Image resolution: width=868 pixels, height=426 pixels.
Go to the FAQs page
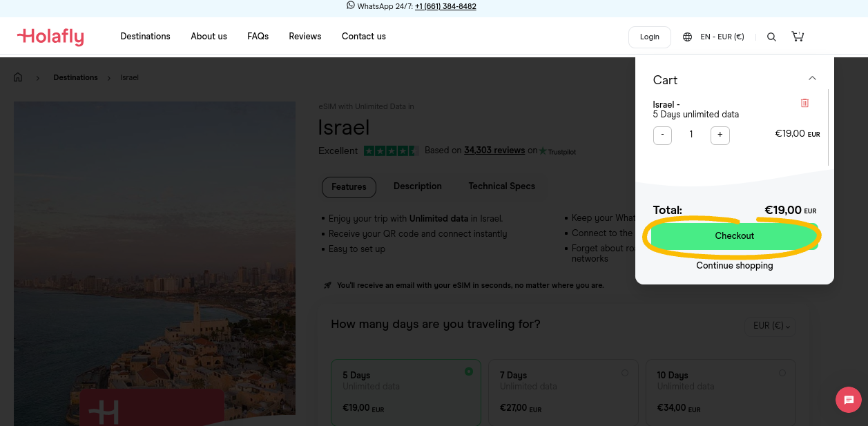[x=258, y=37]
